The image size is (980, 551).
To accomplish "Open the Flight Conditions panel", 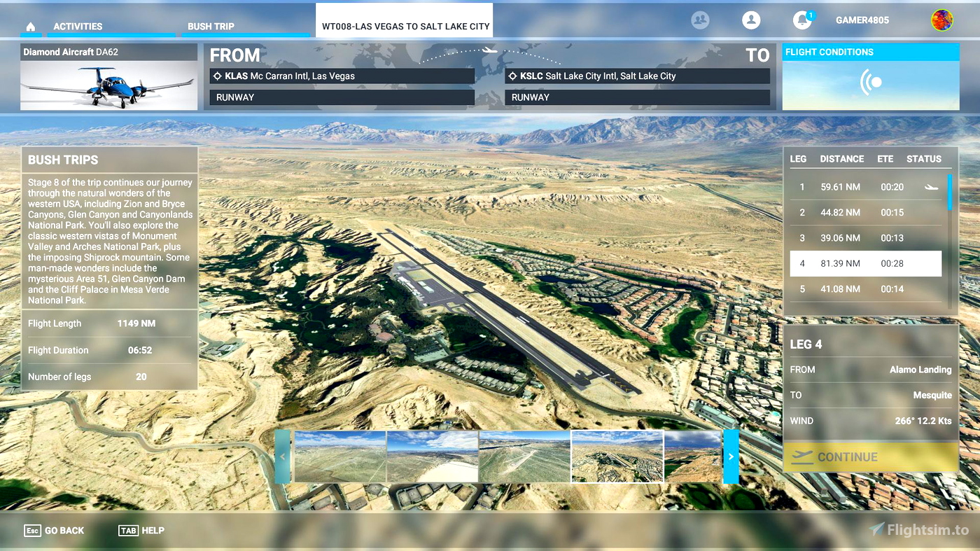I will tap(870, 77).
